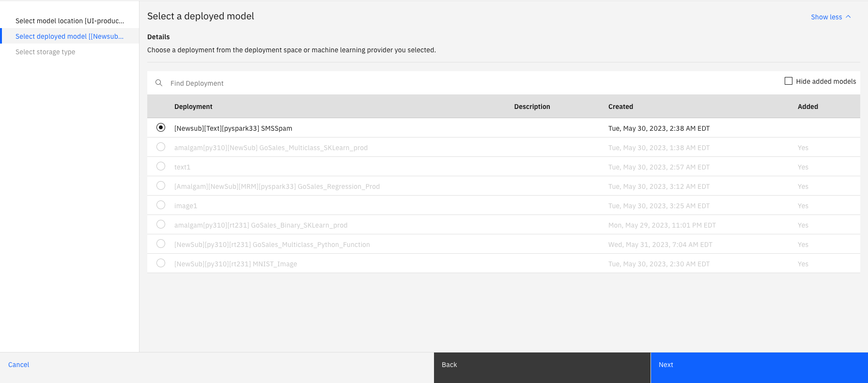Choose the MNIST_Image deployment radio button
The width and height of the screenshot is (868, 383).
pyautogui.click(x=161, y=263)
